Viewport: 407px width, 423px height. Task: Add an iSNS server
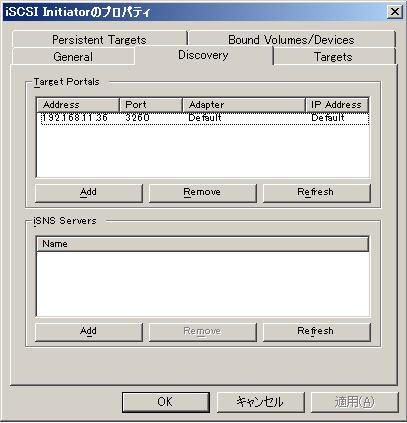tap(89, 331)
